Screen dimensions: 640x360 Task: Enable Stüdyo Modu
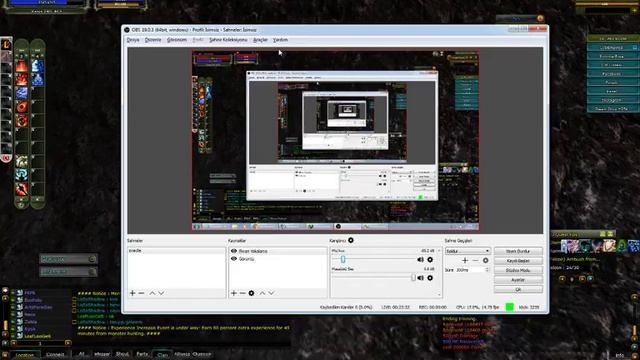click(518, 270)
